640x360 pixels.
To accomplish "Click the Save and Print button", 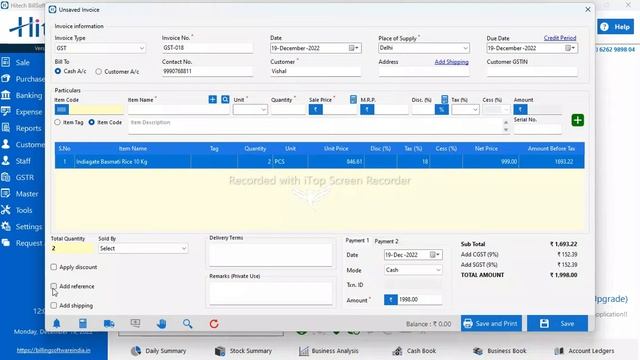I will coord(491,323).
